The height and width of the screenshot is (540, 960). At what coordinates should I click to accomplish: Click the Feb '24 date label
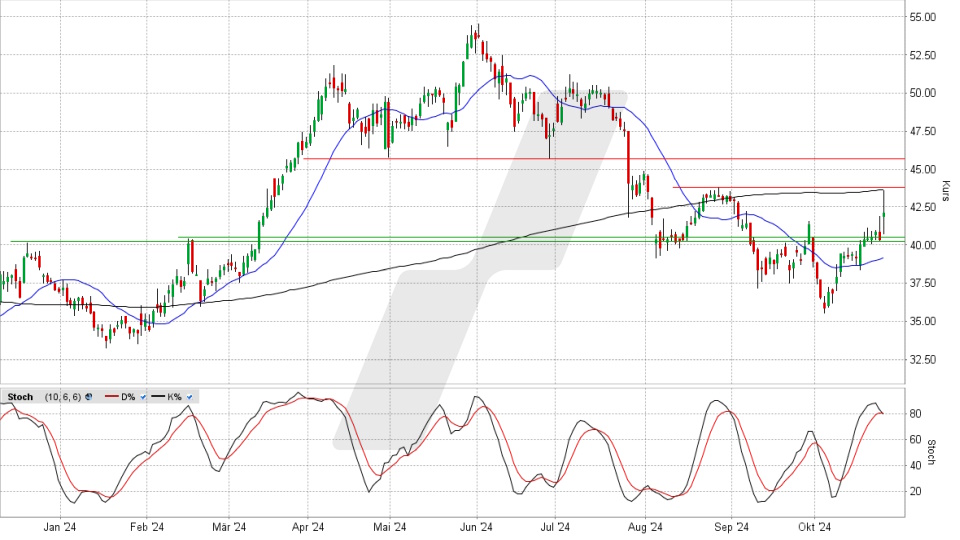point(148,527)
